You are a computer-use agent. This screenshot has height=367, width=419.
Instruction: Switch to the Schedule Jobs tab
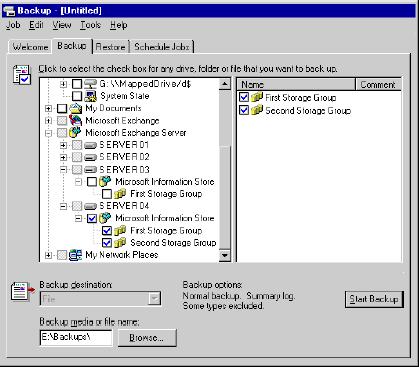pos(162,47)
